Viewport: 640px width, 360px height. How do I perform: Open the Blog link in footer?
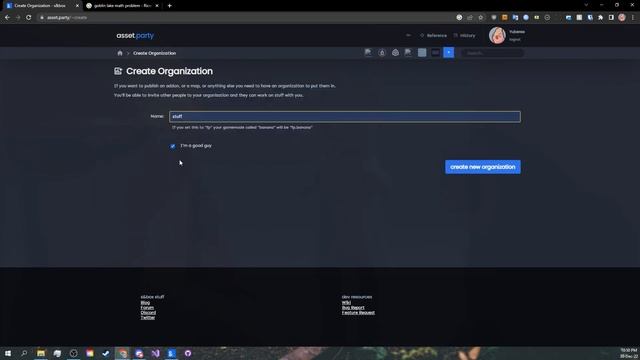tap(145, 303)
